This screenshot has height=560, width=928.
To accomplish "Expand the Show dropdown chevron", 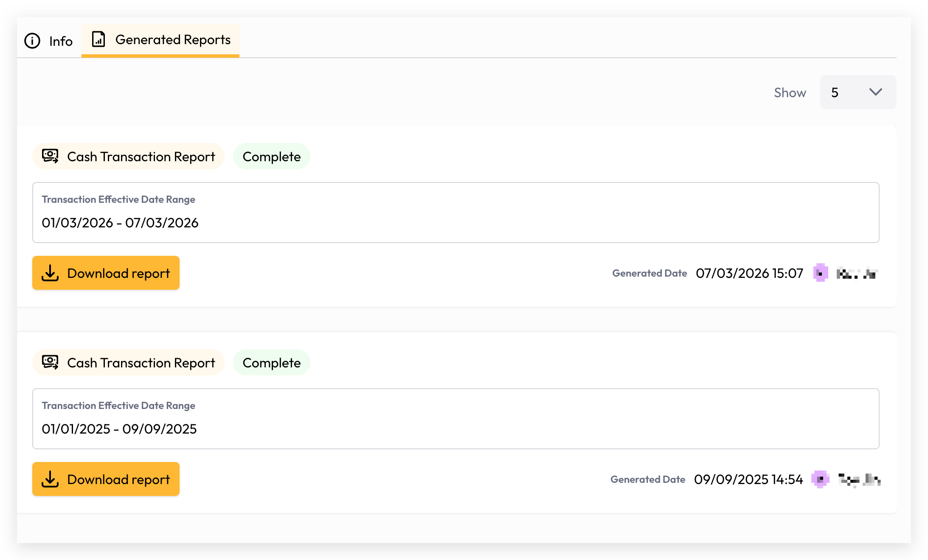I will pyautogui.click(x=875, y=92).
